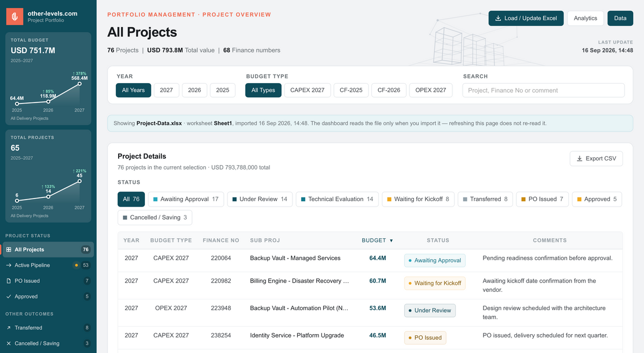Viewport: 644px width, 353px height.
Task: Filter status by Approved 5 chip
Action: pyautogui.click(x=597, y=199)
